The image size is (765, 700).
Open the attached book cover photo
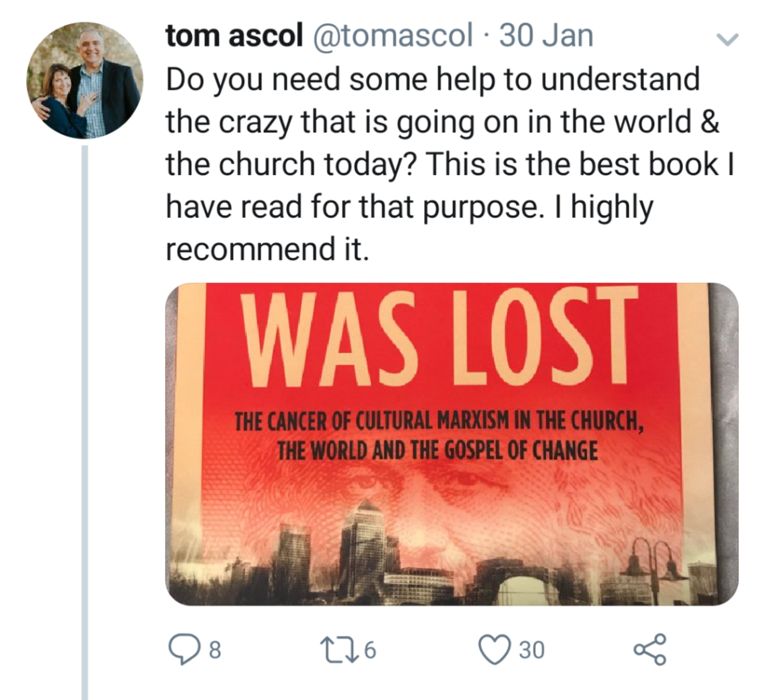(x=452, y=444)
